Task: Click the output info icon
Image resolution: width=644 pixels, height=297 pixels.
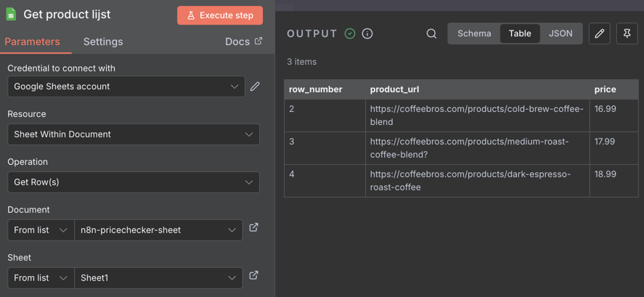Action: point(367,33)
